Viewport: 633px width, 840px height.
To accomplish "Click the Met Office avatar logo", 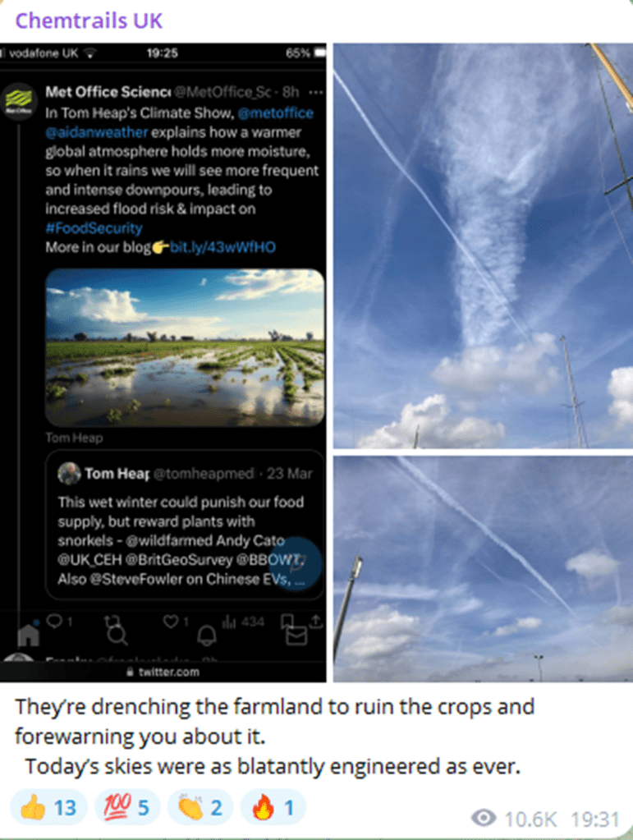I will 19,101.
